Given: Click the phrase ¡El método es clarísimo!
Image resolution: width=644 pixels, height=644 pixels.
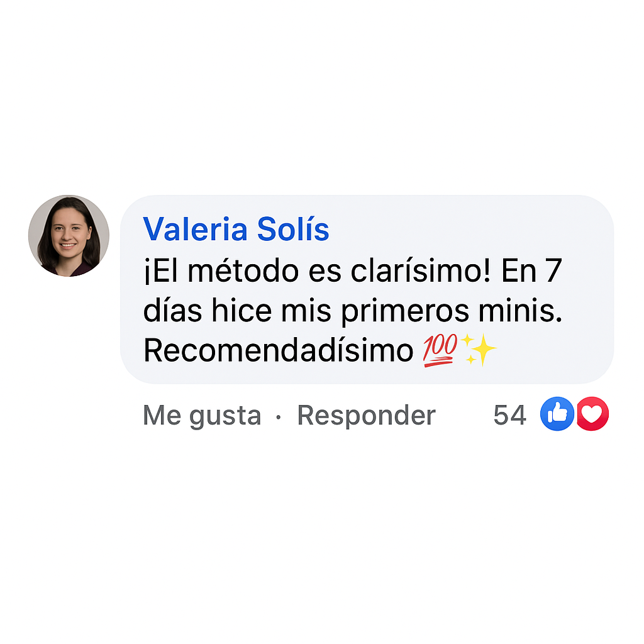Looking at the screenshot, I should point(317,270).
